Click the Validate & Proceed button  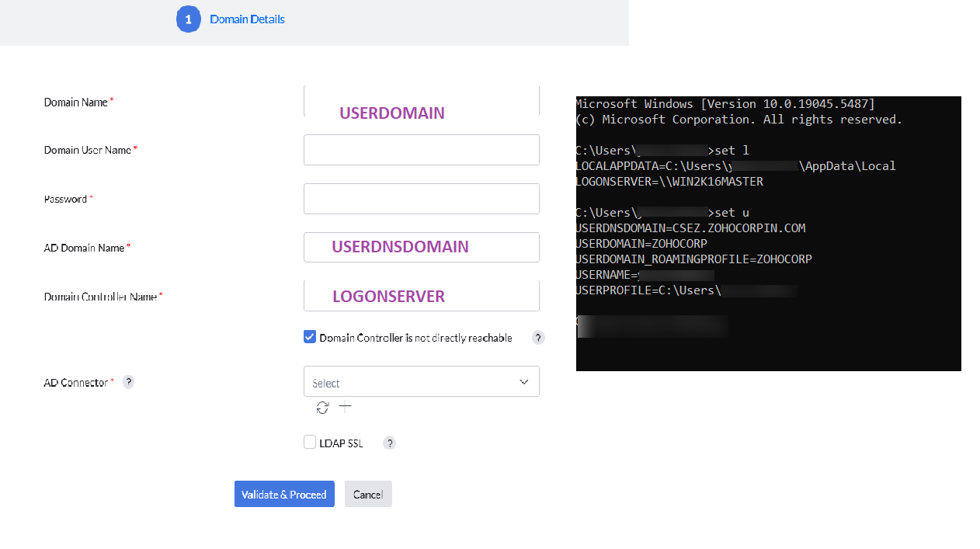pyautogui.click(x=284, y=494)
